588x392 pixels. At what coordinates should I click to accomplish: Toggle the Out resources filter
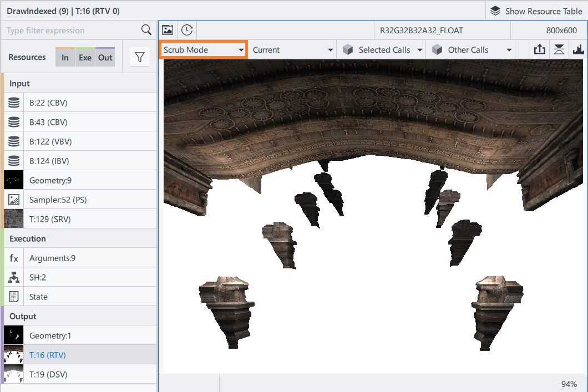[x=105, y=57]
